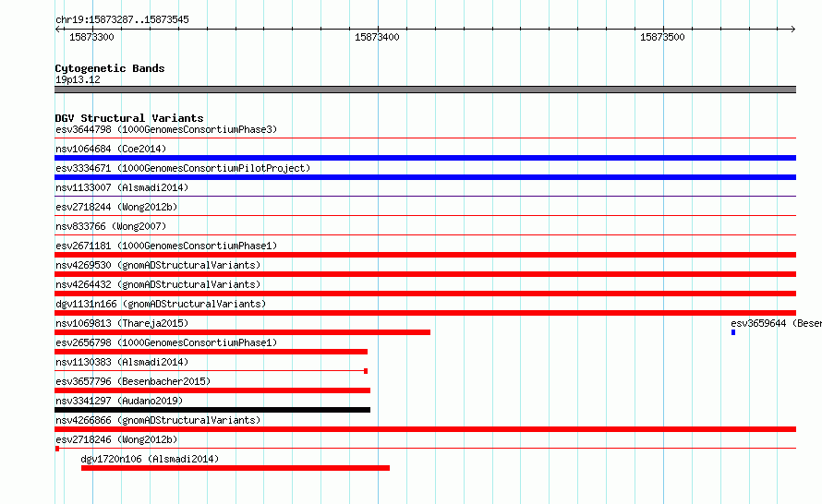This screenshot has height=504, width=822.
Task: Click the 15873500 ruler label
Action: (662, 37)
